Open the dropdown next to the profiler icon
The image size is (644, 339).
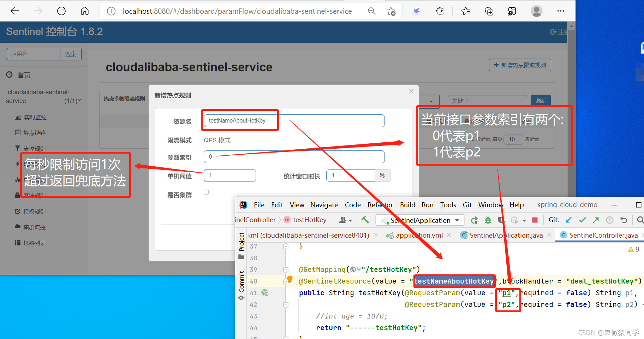(524, 221)
